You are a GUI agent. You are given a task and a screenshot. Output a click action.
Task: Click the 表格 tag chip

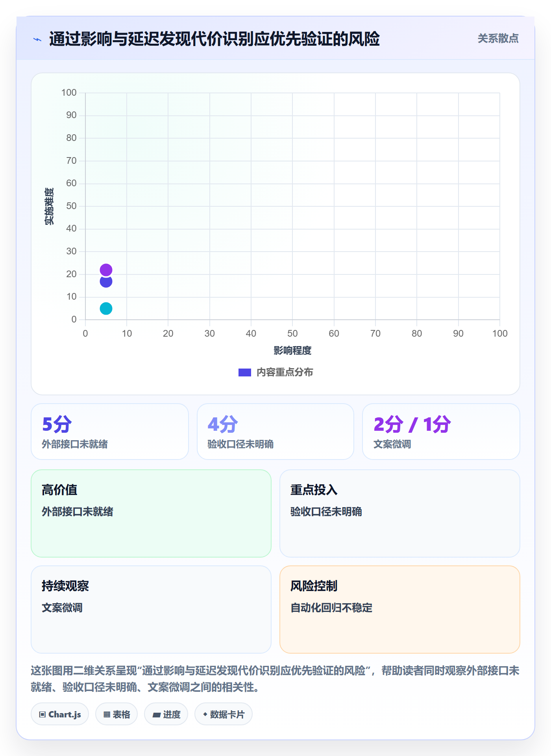116,714
